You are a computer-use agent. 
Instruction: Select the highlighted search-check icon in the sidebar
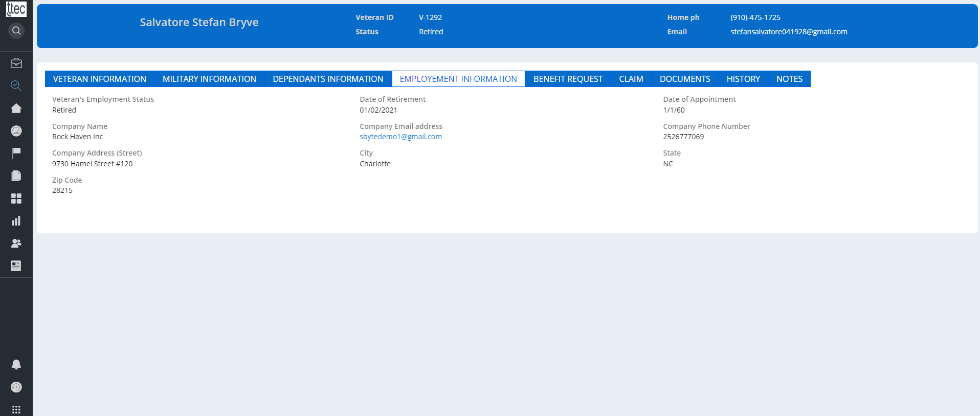pyautogui.click(x=16, y=86)
